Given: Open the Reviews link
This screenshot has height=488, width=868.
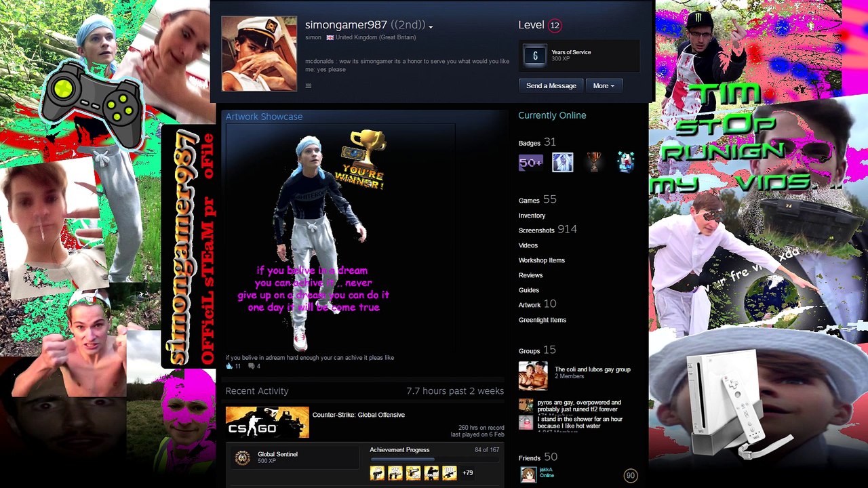Looking at the screenshot, I should tap(530, 275).
